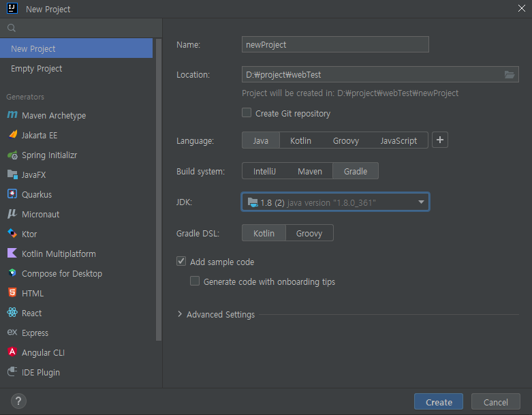
Task: Choose Gradle build system
Action: (x=356, y=171)
